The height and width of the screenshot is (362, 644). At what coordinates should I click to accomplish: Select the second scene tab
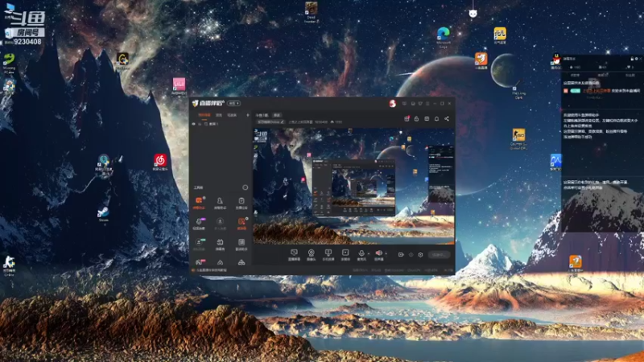click(x=219, y=115)
